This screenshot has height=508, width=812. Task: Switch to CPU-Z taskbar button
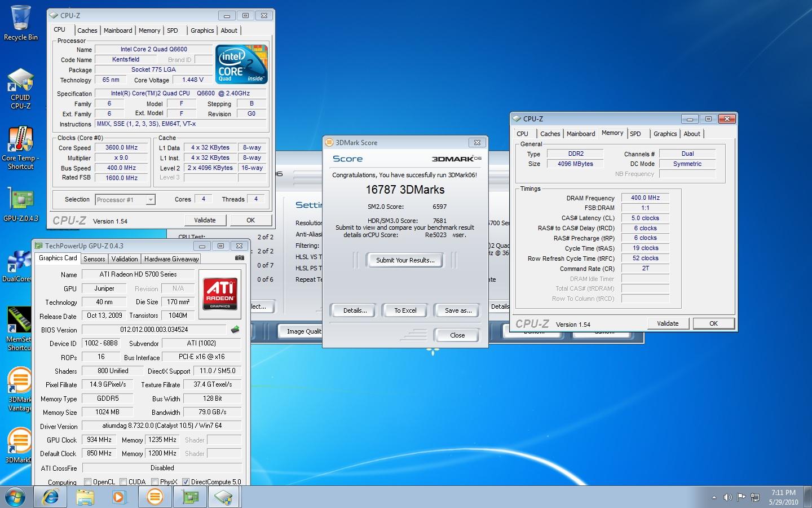coord(224,497)
